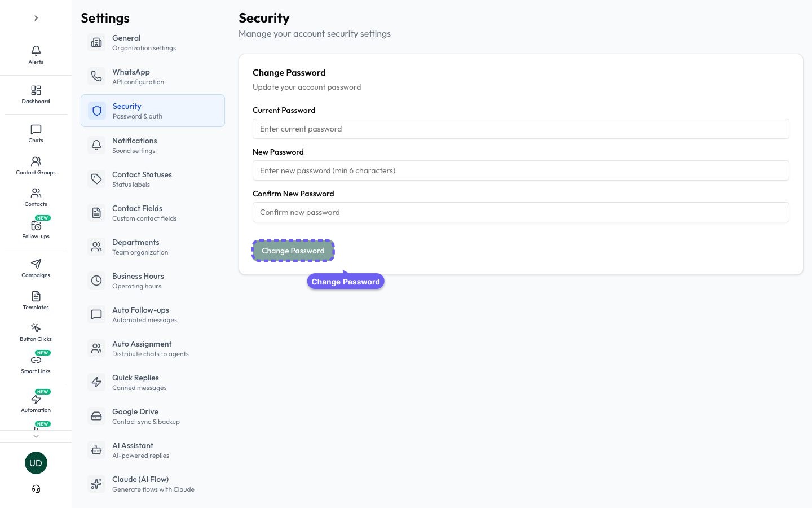
Task: Select WhatsApp API configuration settings
Action: 153,77
